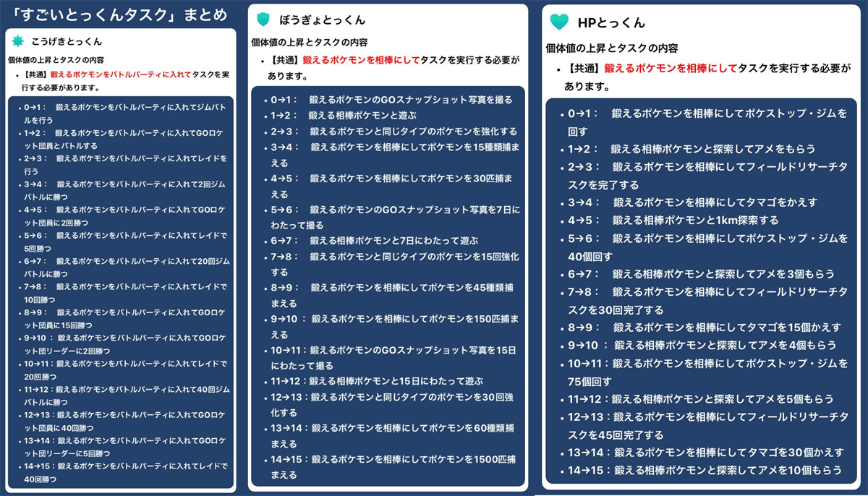
Task: Select HP row 9→10 アメを4個もらう
Action: (x=702, y=346)
